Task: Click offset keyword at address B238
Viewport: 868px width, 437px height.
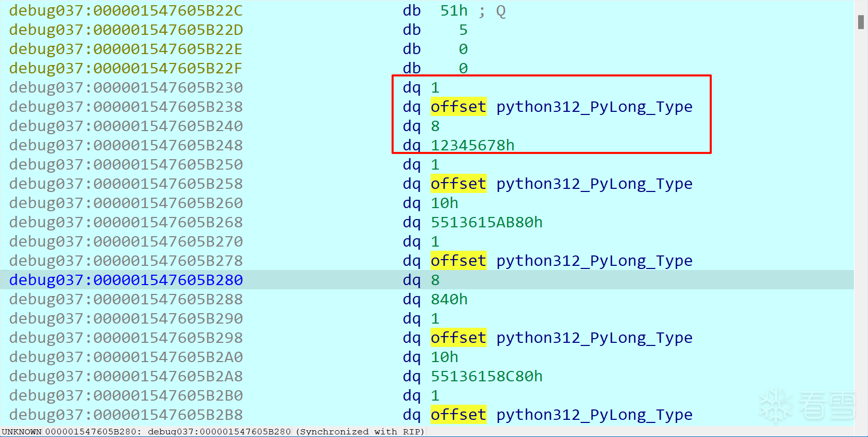Action: coord(459,107)
